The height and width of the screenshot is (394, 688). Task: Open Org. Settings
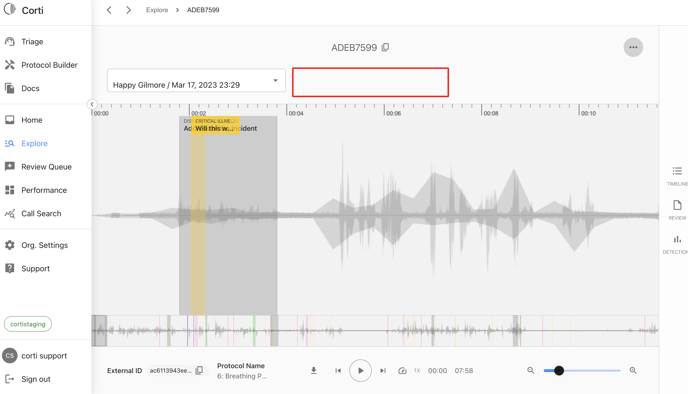[44, 245]
